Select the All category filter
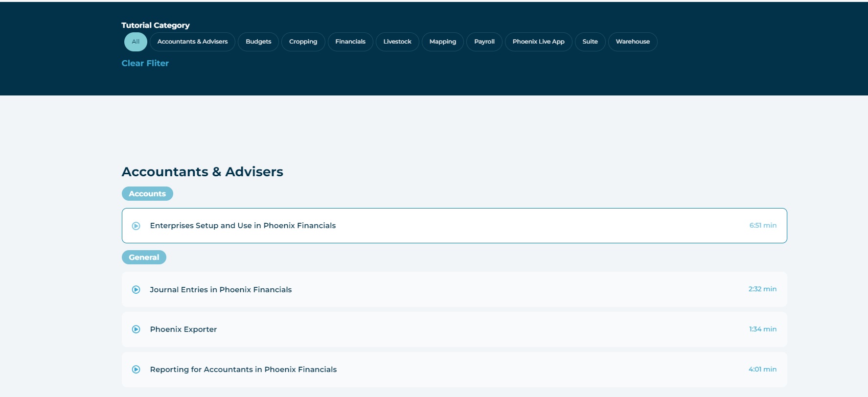 (136, 42)
